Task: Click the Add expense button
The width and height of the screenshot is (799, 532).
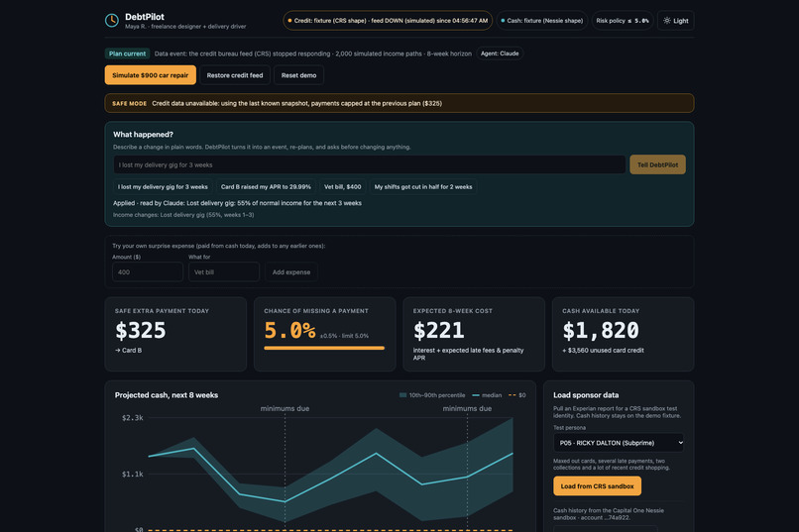Action: coord(291,272)
